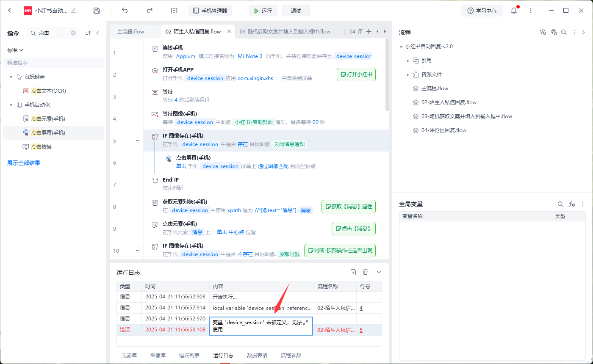The width and height of the screenshot is (593, 364).
Task: Click 展示全部结果 link
Action: point(24,163)
